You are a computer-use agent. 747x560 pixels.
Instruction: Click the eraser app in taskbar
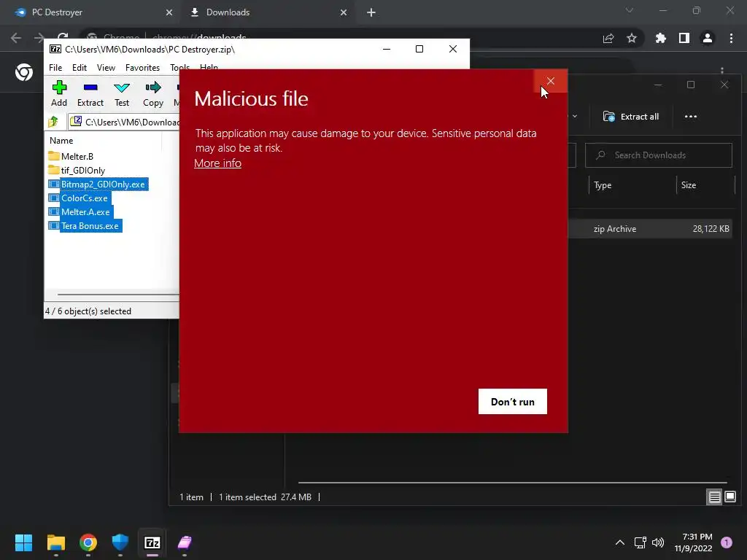tap(185, 542)
